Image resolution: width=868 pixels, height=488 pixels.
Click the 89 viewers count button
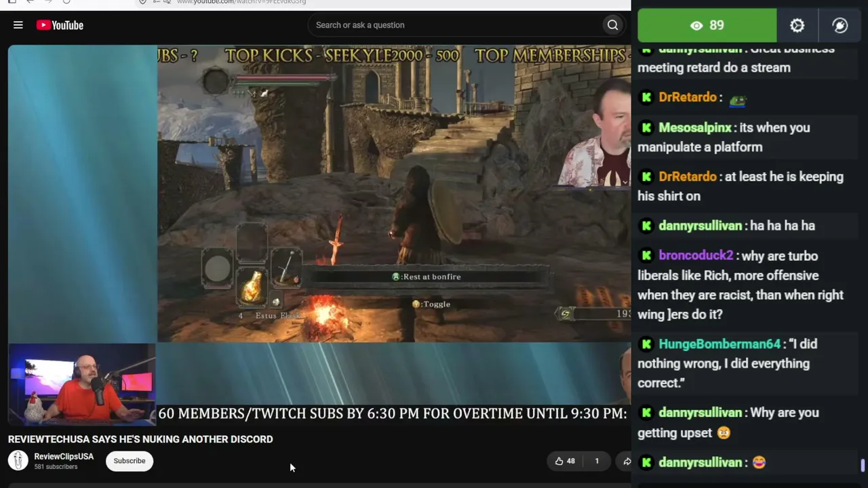[707, 26]
